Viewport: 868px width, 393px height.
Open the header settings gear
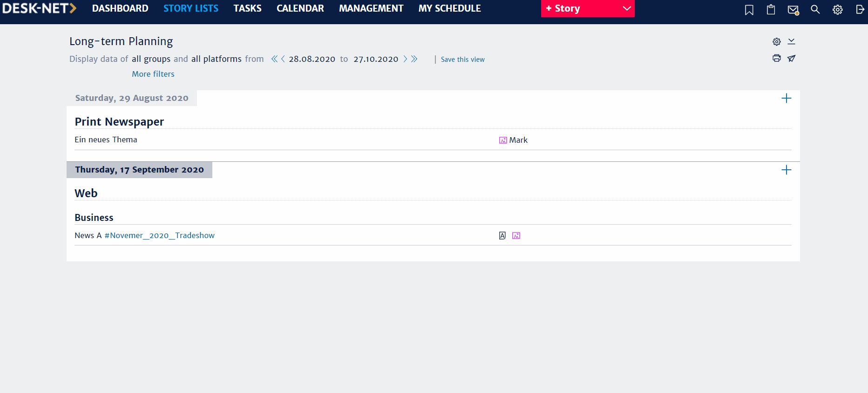click(x=837, y=10)
